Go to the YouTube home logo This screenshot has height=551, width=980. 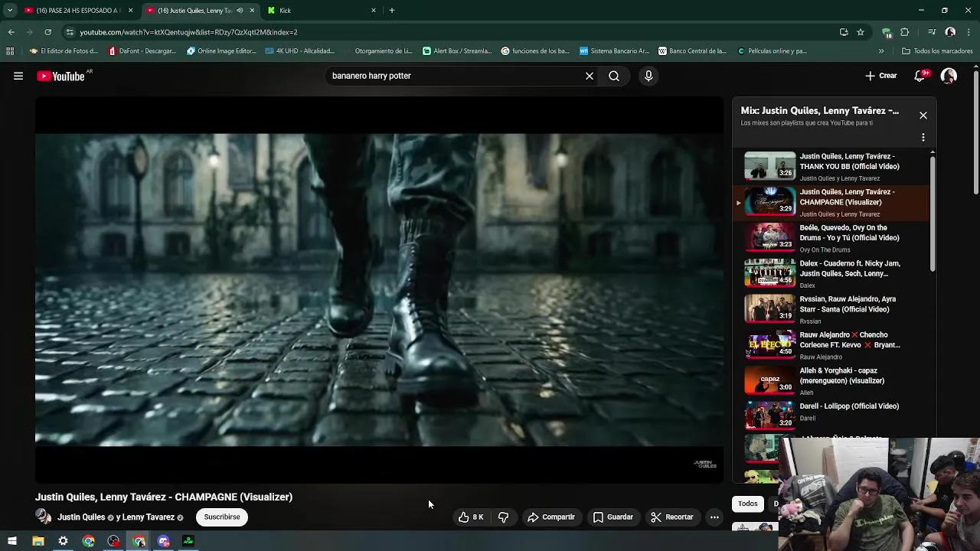(60, 76)
